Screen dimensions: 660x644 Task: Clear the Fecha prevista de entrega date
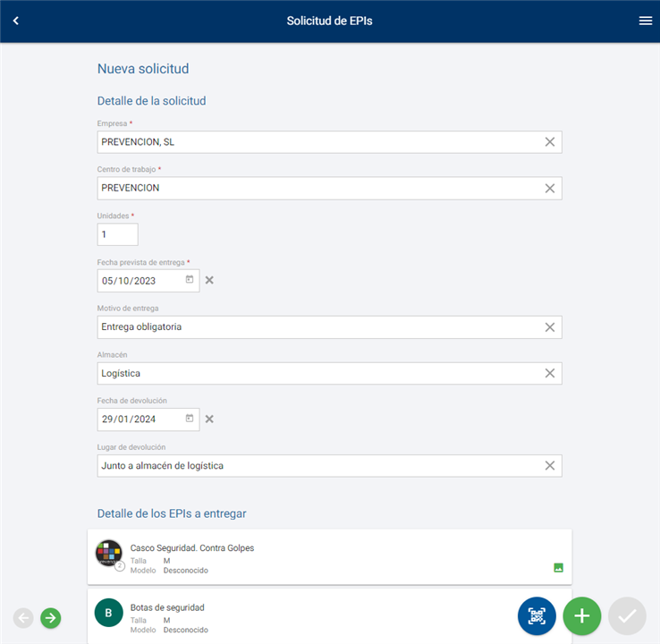coord(209,280)
